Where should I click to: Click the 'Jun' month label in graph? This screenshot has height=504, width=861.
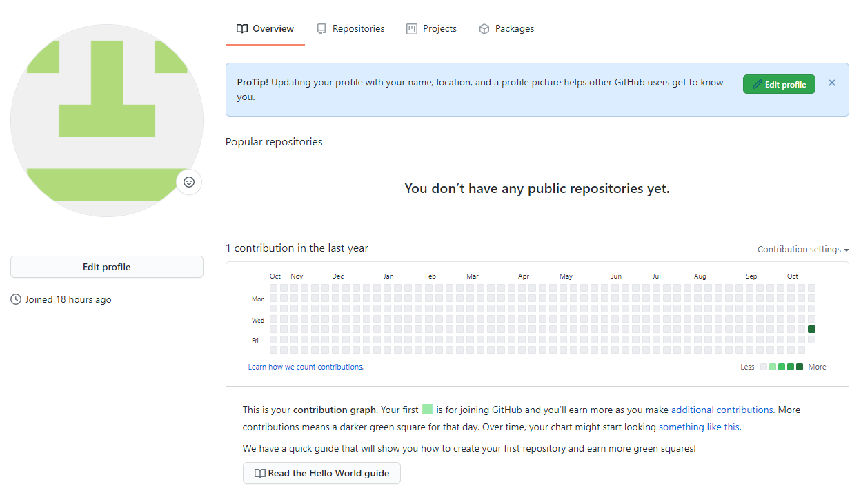point(616,276)
